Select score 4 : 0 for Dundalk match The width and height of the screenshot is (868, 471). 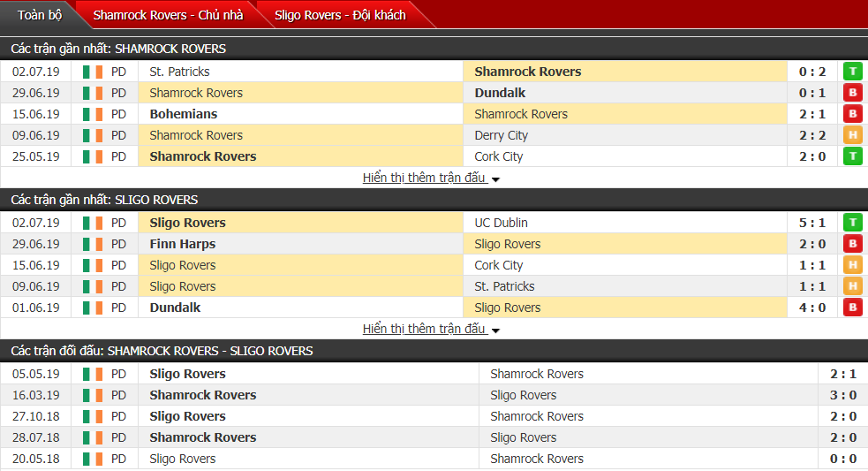pos(812,307)
